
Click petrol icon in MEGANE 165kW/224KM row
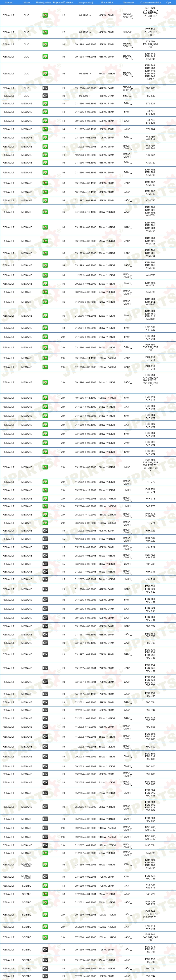tap(45, 515)
